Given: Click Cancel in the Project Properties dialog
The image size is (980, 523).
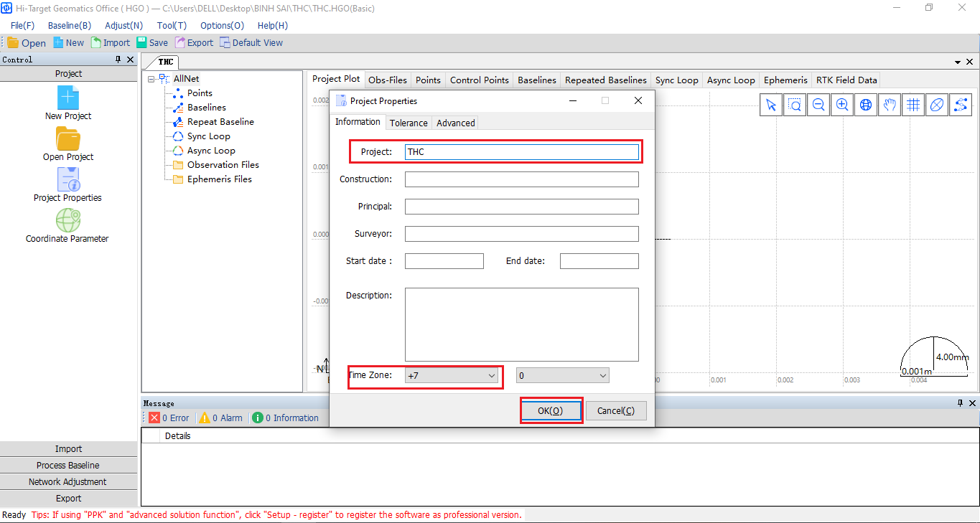Looking at the screenshot, I should click(x=616, y=410).
